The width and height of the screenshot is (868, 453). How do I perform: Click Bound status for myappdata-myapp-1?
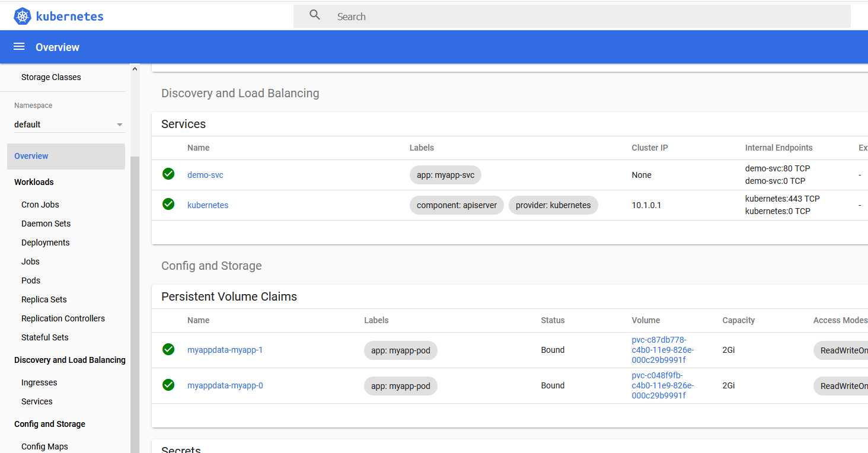coord(553,350)
